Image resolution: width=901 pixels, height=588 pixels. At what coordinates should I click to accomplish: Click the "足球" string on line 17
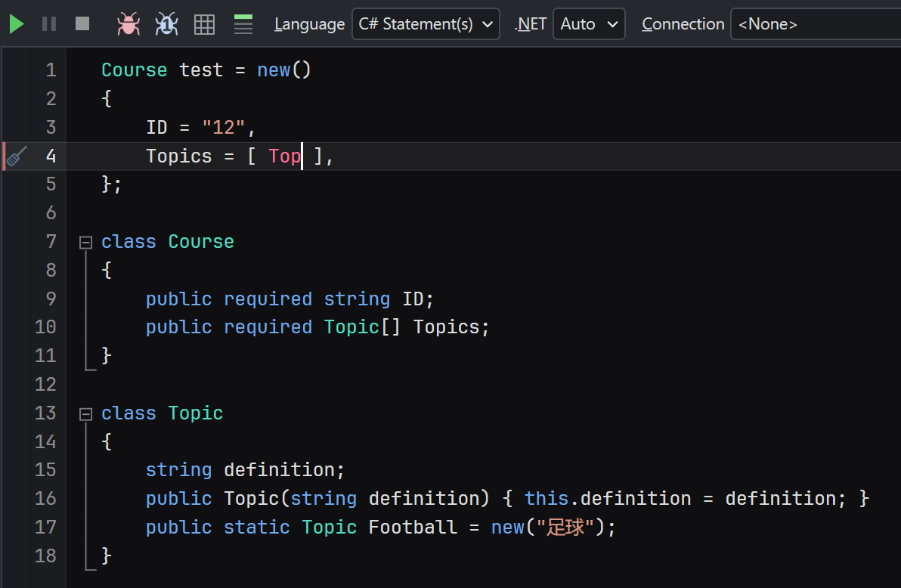(565, 527)
